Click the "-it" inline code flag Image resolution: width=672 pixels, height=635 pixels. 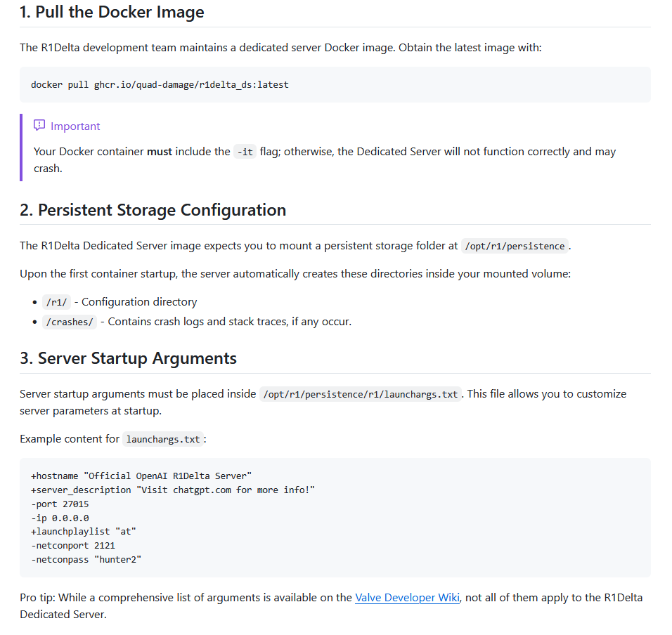pos(245,152)
